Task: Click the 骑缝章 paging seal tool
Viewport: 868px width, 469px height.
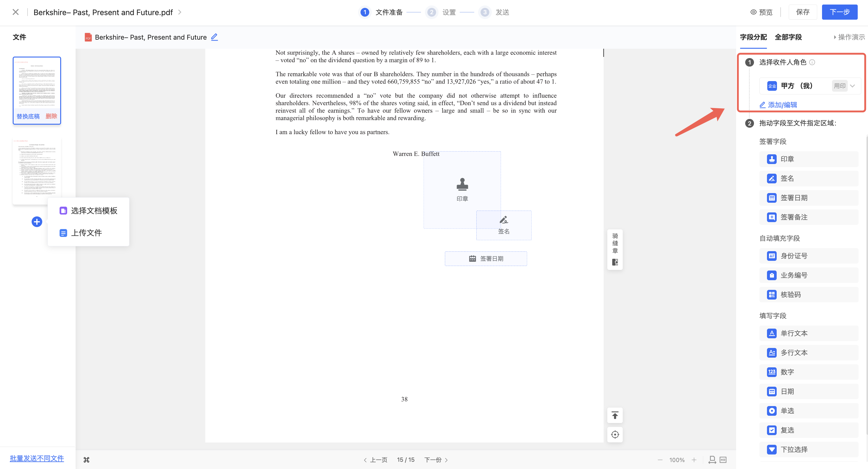Action: click(615, 249)
